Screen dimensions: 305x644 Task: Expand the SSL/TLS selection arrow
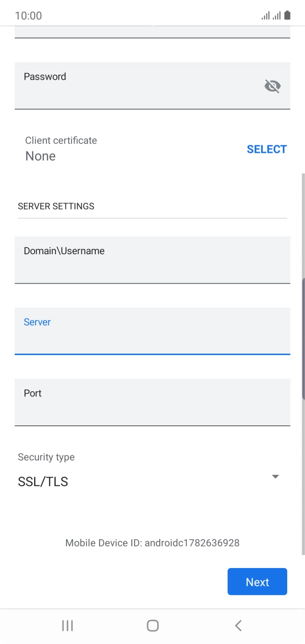point(275,477)
